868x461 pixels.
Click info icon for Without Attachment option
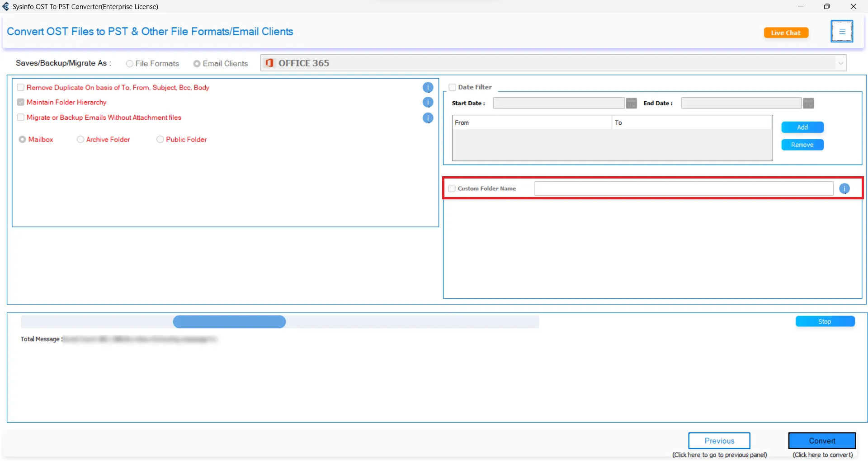click(x=428, y=118)
